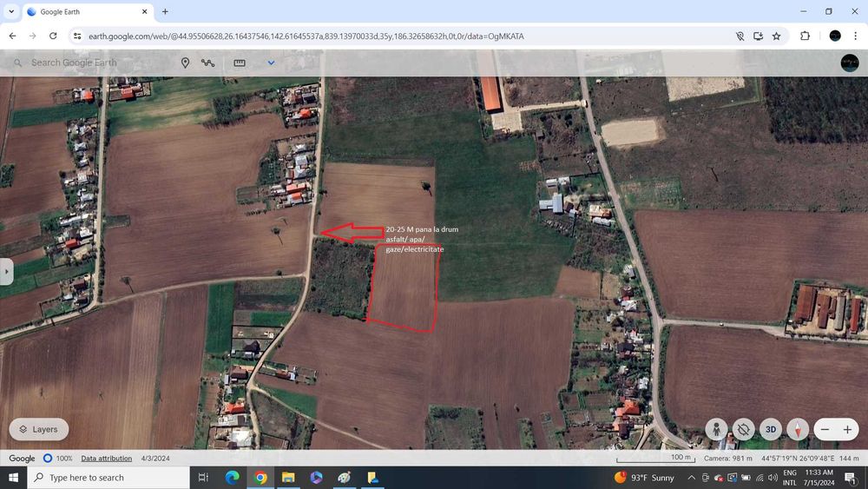
Task: Zoom in with the plus button
Action: tap(847, 429)
